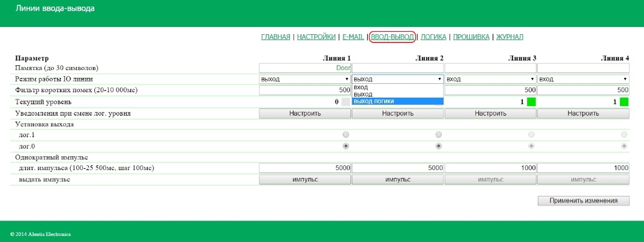644x242 pixels.
Task: Click Памятка text field for Линия 1
Action: coord(305,68)
